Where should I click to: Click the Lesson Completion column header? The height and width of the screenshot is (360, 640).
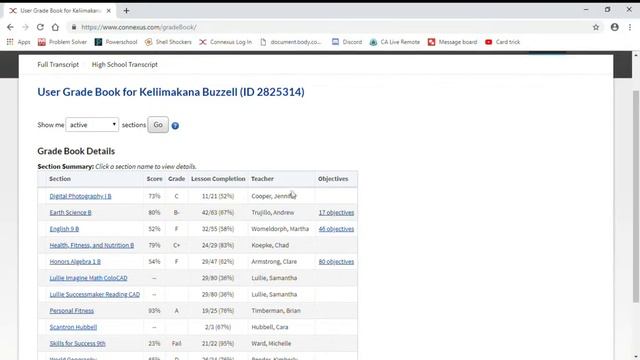click(218, 179)
